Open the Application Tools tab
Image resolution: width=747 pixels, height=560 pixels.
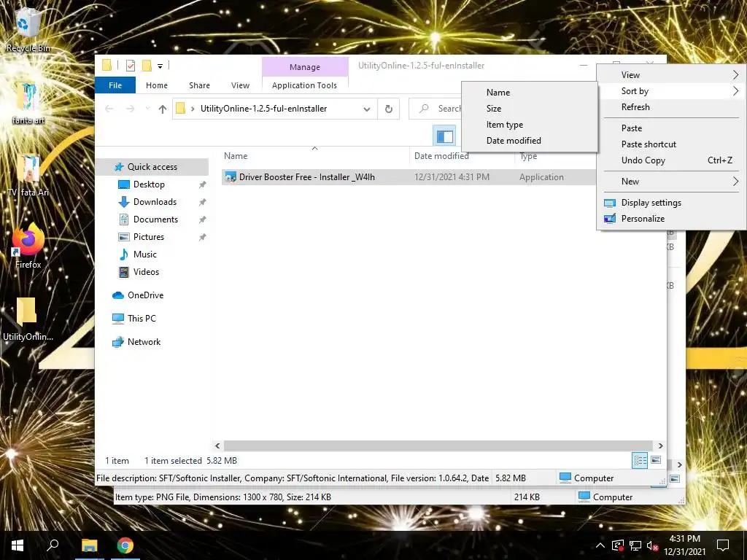(x=304, y=85)
